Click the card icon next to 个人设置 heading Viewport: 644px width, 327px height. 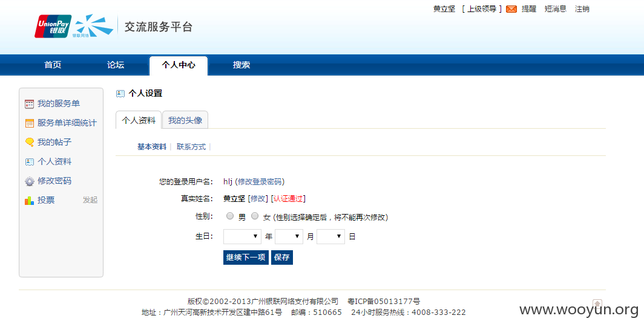point(120,94)
